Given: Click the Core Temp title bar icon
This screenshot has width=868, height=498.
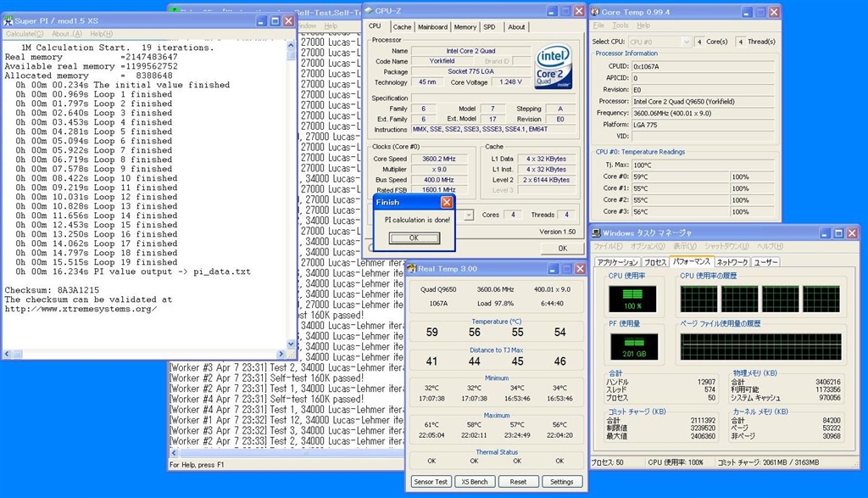Looking at the screenshot, I should [594, 11].
